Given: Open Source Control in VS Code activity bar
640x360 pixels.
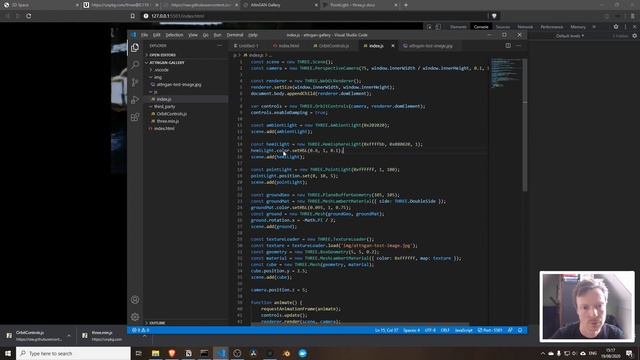Looking at the screenshot, I should click(135, 82).
